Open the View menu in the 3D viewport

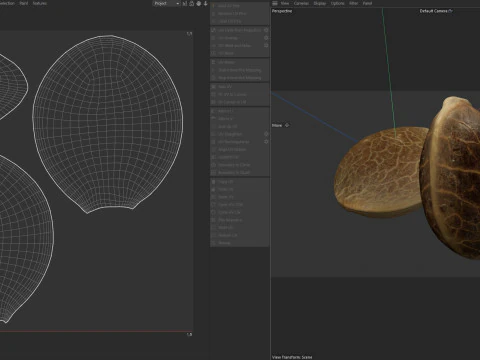[x=285, y=3]
